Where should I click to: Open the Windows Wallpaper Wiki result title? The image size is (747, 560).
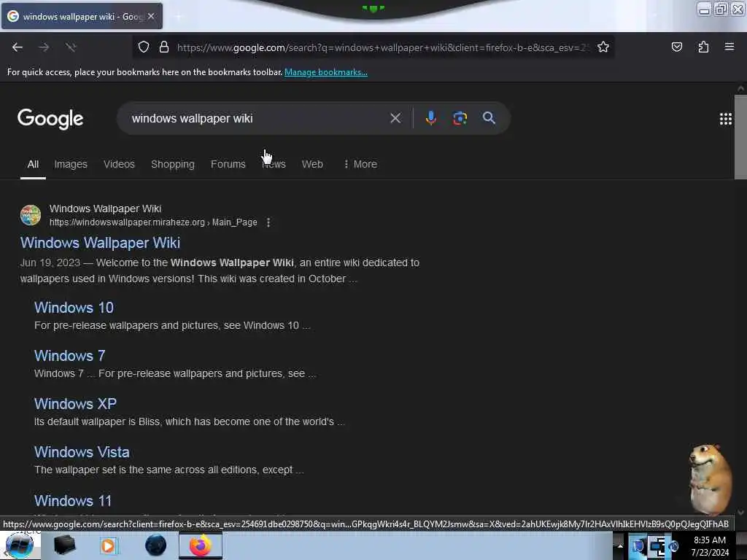[x=100, y=243]
